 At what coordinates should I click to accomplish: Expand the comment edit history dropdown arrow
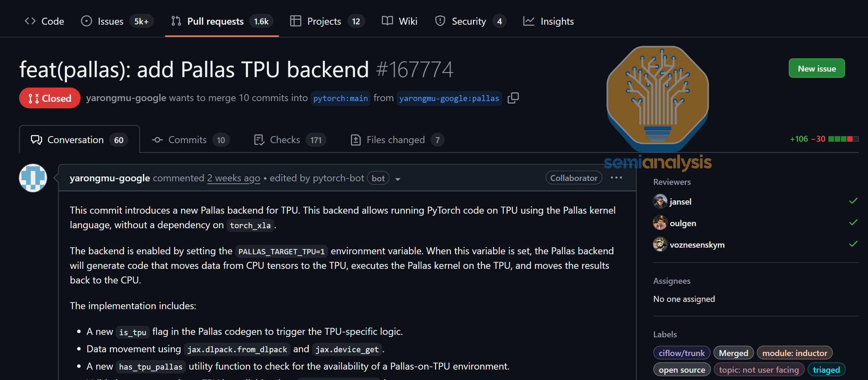[398, 179]
